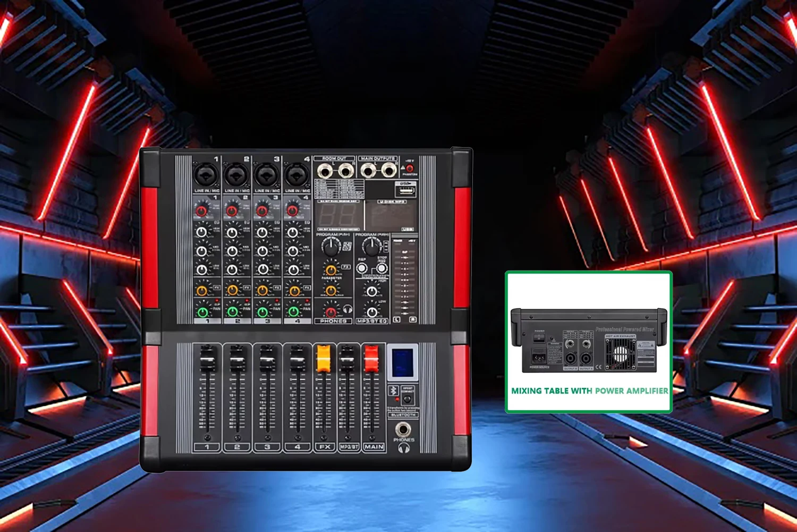Click the Bluetooth icon next to pairing button
This screenshot has height=532, width=797.
[393, 391]
